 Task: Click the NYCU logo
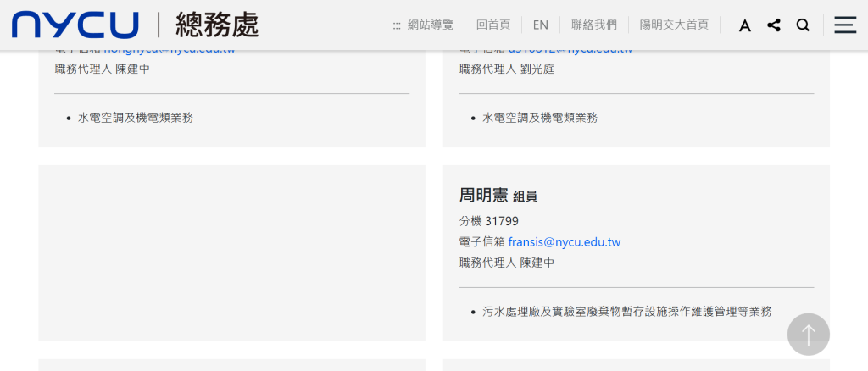[x=75, y=25]
